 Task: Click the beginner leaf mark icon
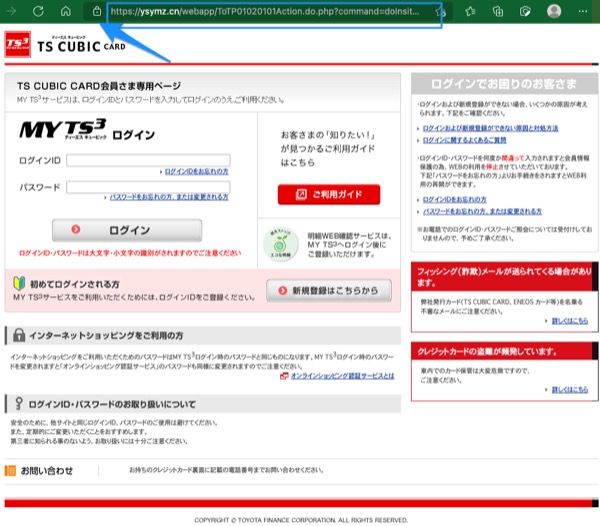[x=19, y=283]
